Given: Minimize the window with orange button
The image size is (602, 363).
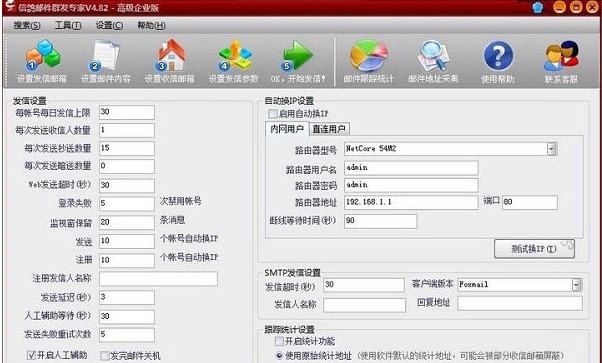Looking at the screenshot, I should coord(559,7).
